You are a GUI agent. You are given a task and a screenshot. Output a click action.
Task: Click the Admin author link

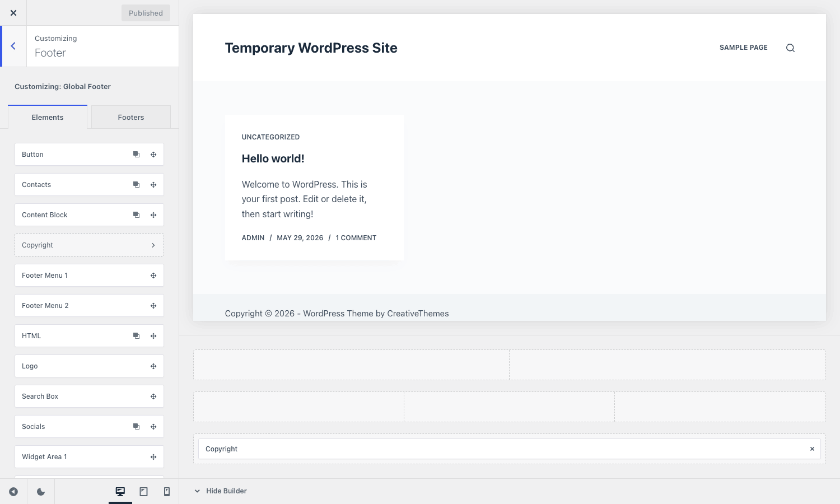pos(253,238)
